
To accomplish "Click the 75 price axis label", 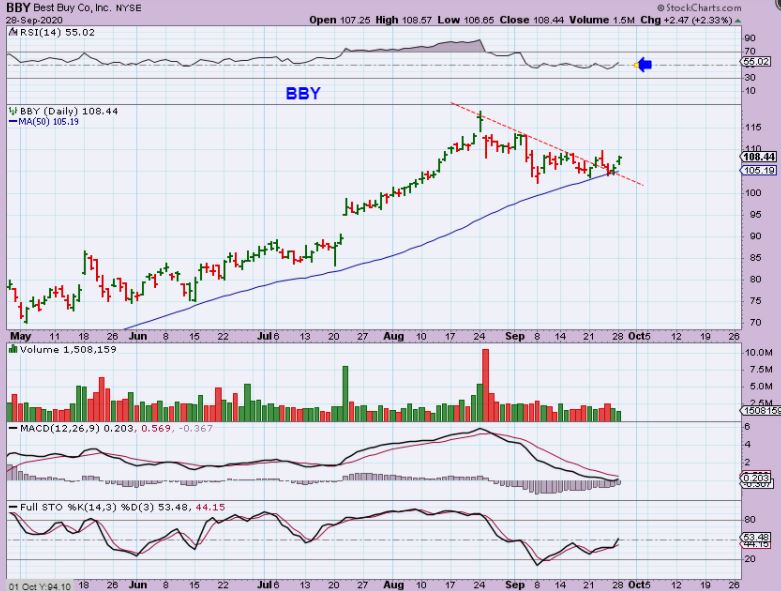I will [x=755, y=301].
